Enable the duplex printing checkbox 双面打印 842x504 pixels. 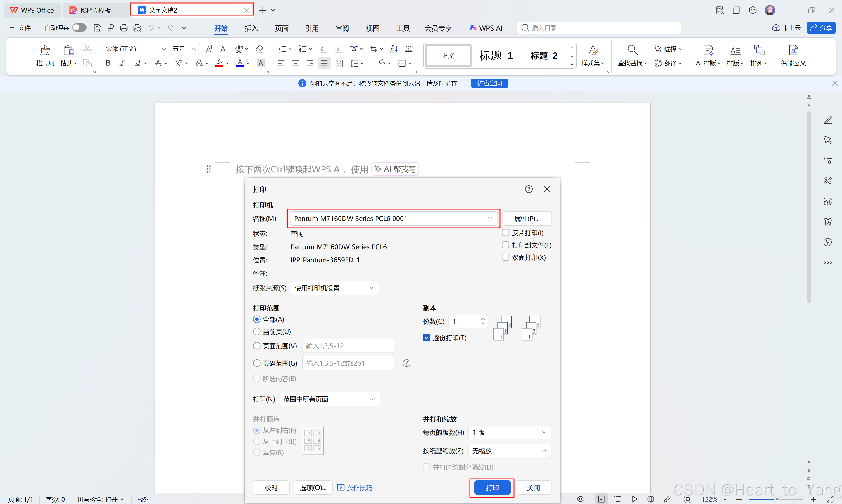tap(505, 257)
